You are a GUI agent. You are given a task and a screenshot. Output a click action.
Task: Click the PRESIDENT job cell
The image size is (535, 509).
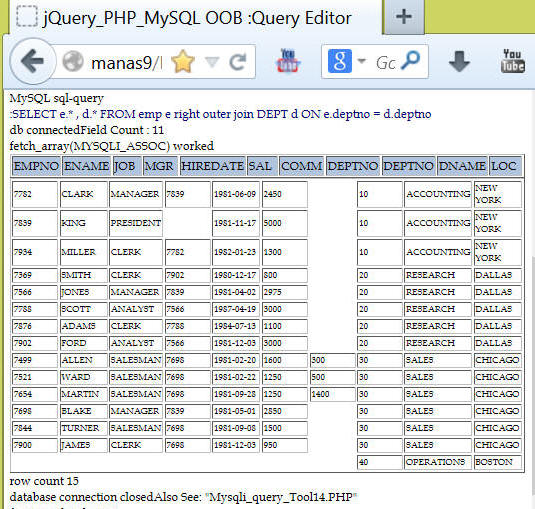click(136, 223)
